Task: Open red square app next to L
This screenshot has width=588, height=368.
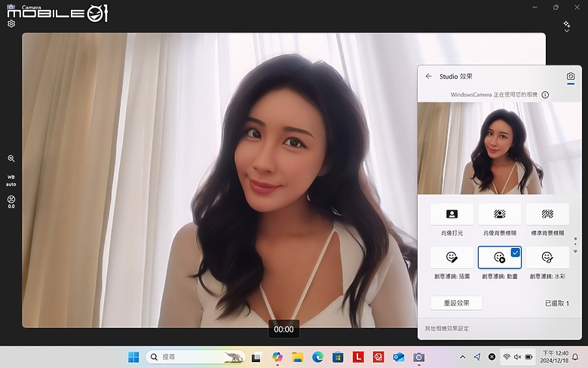Action: 378,357
